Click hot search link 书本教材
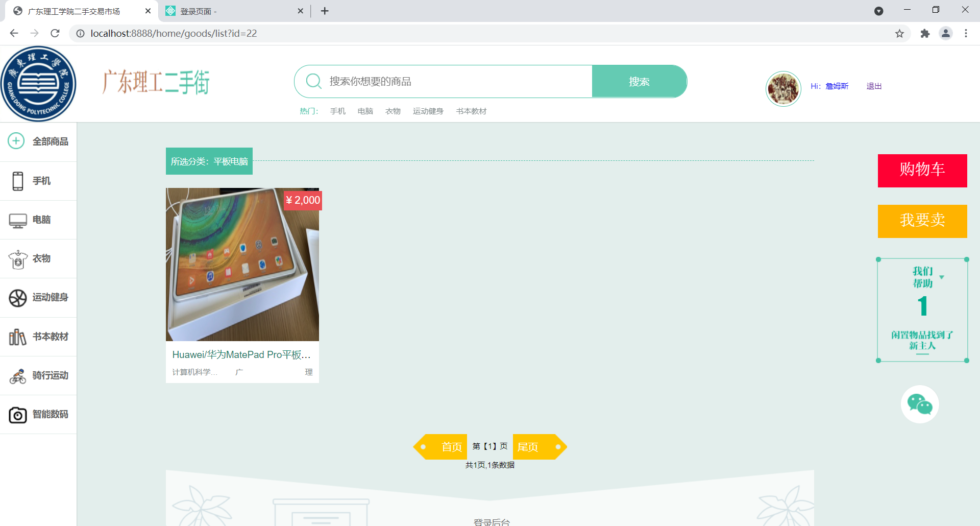The width and height of the screenshot is (980, 526). [471, 111]
